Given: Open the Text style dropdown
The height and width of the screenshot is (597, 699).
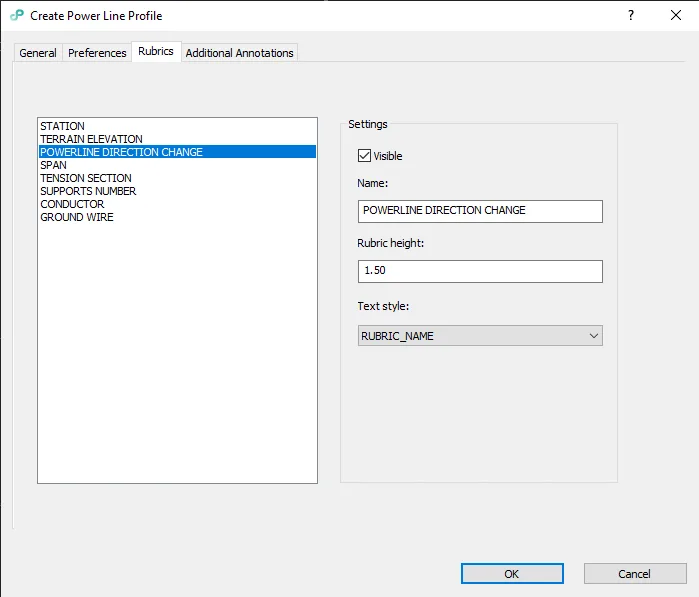Looking at the screenshot, I should click(480, 336).
